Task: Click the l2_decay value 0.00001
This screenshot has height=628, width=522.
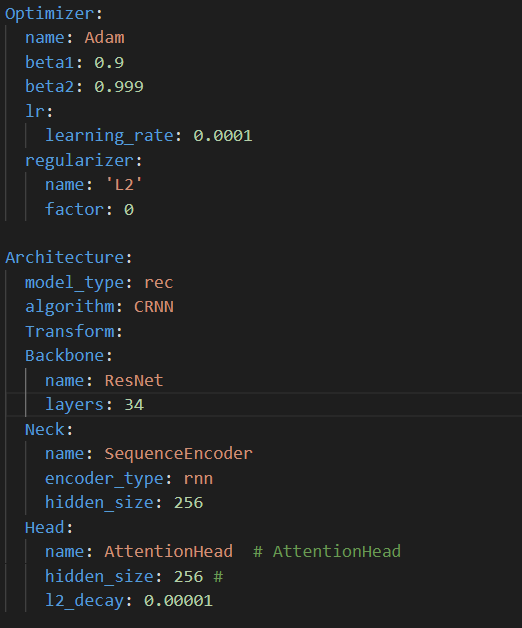Action: coord(178,601)
